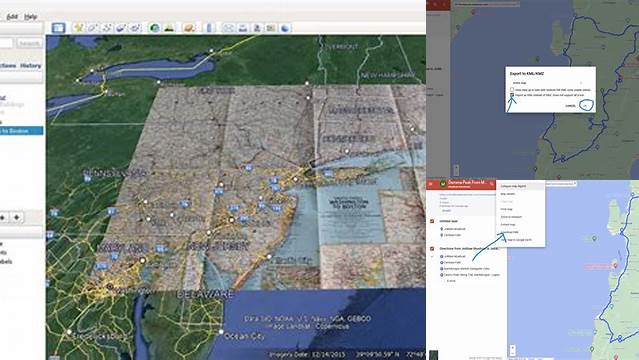Choose 'Collapse map legend' from the menu
Image resolution: width=639 pixels, height=360 pixels.
tap(513, 186)
